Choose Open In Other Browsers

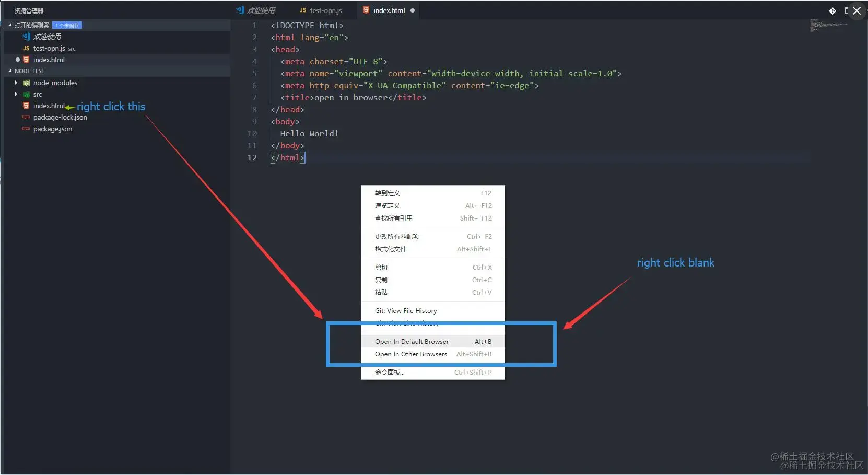tap(433, 354)
